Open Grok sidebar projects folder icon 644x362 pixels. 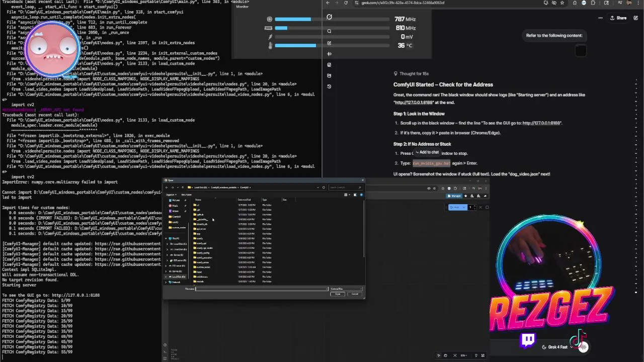point(329,75)
